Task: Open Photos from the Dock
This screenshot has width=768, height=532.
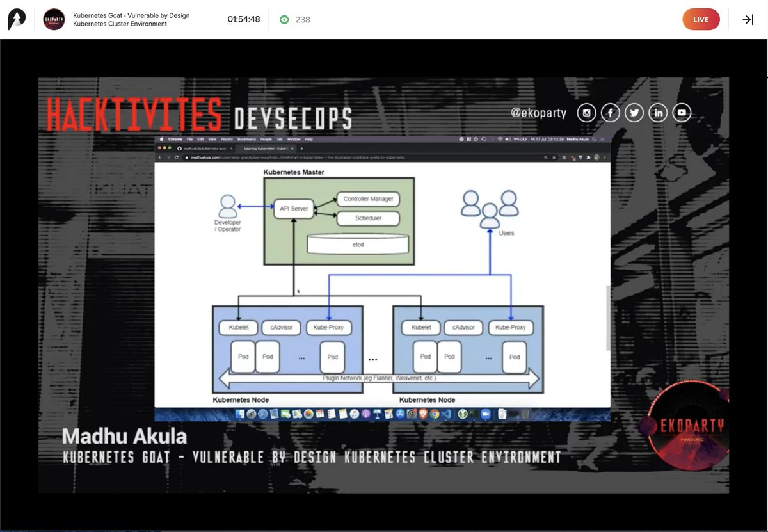Action: [x=308, y=414]
